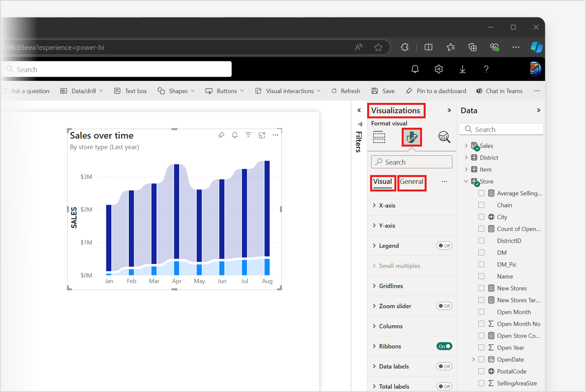Pin the Sales over time visual
The width and height of the screenshot is (586, 392).
(x=221, y=135)
